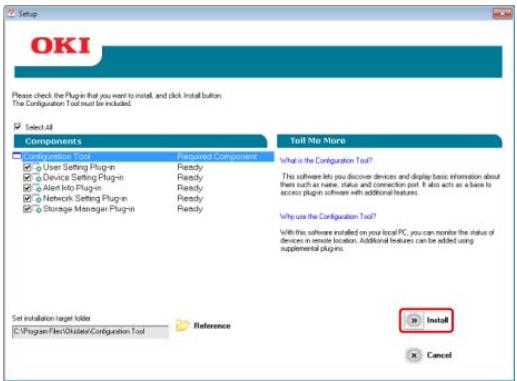The image size is (517, 381).
Task: Uncheck the Storage Manager Plug-in checkbox
Action: coord(27,209)
